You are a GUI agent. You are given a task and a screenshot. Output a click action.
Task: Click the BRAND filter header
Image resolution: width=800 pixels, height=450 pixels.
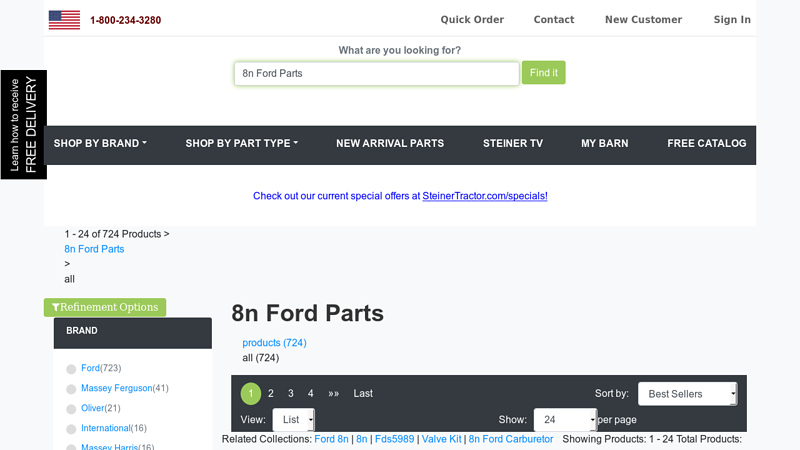[133, 333]
